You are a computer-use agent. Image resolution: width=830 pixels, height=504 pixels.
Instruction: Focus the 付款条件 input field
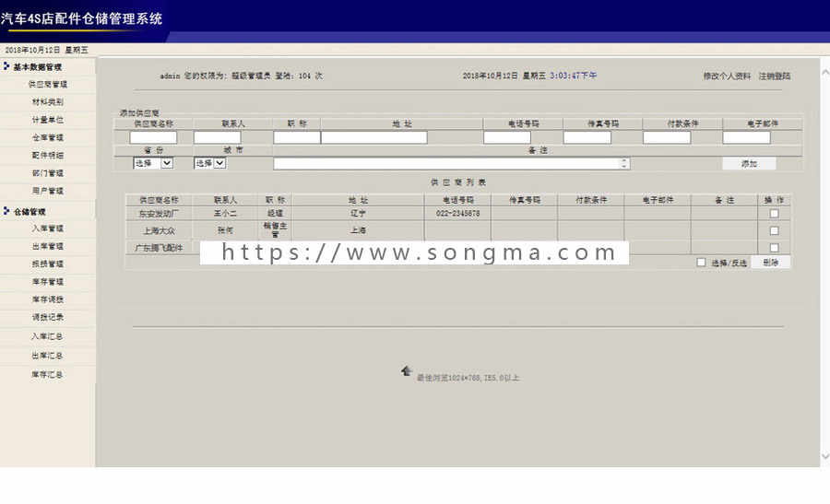[x=667, y=137]
